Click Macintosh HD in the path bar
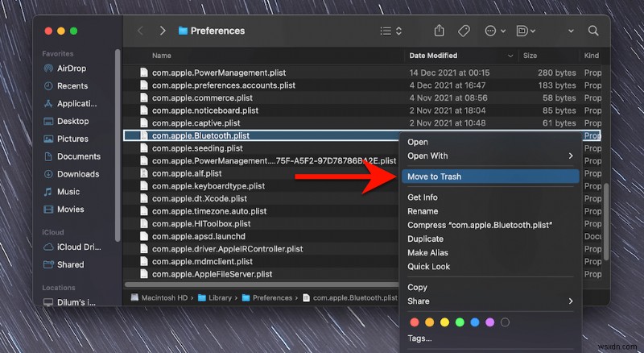Screen dimensions: 644x353 [159, 298]
